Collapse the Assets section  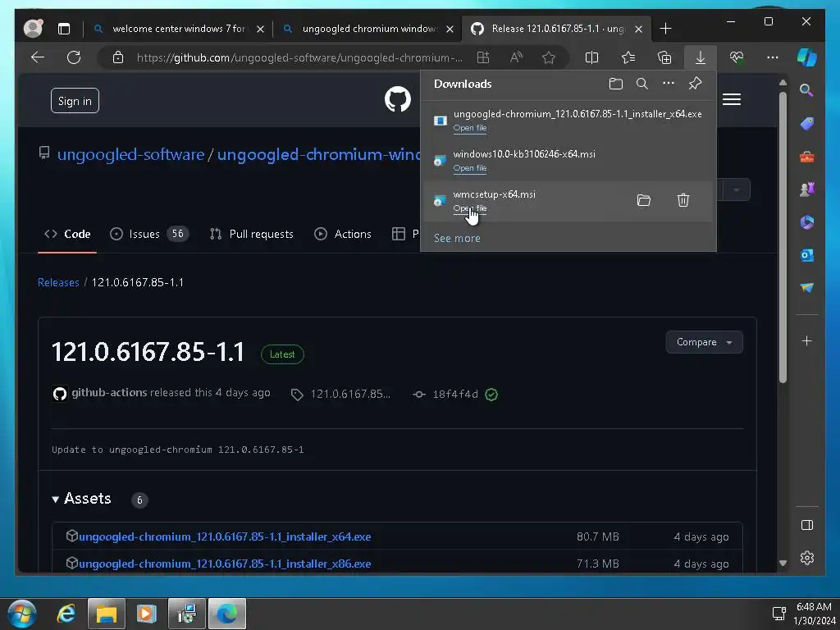coord(81,499)
